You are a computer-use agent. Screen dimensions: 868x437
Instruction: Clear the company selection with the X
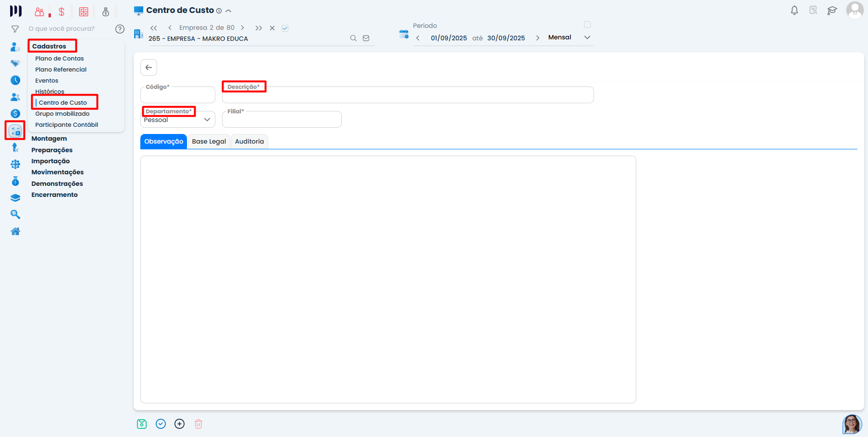click(272, 28)
